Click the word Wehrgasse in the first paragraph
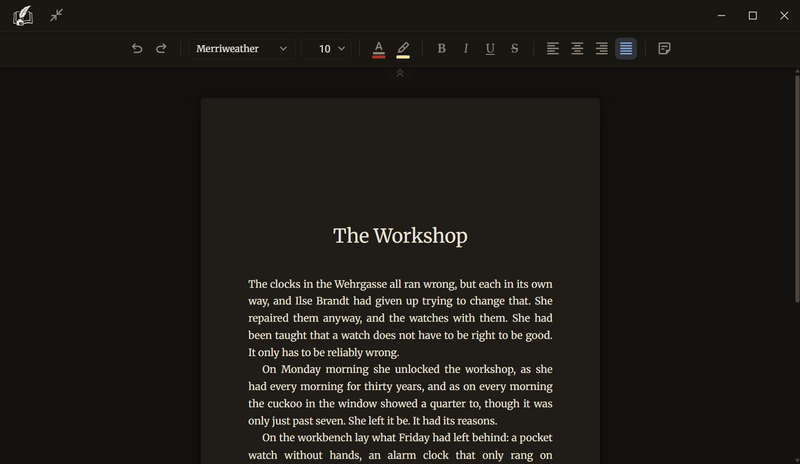 click(360, 284)
